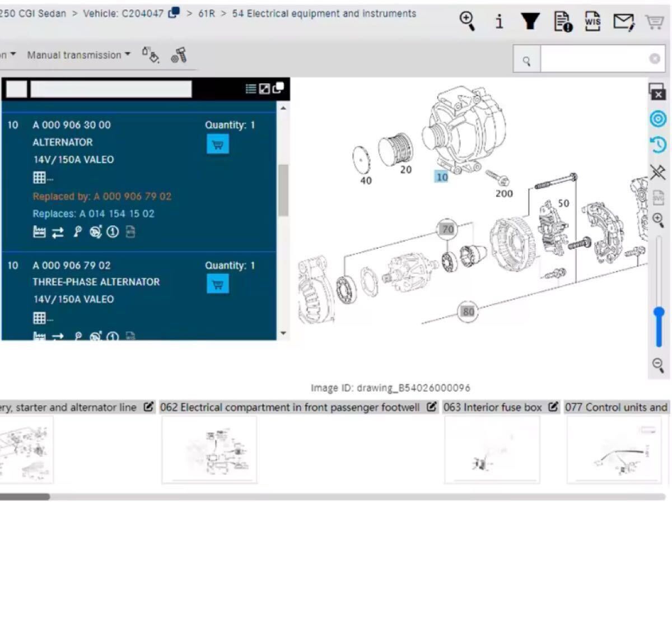Zoom in on drawing with plus magnifier
The height and width of the screenshot is (623, 672).
[658, 220]
